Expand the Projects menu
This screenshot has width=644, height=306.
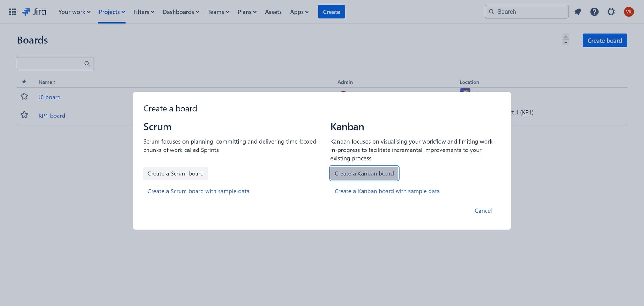click(x=112, y=12)
